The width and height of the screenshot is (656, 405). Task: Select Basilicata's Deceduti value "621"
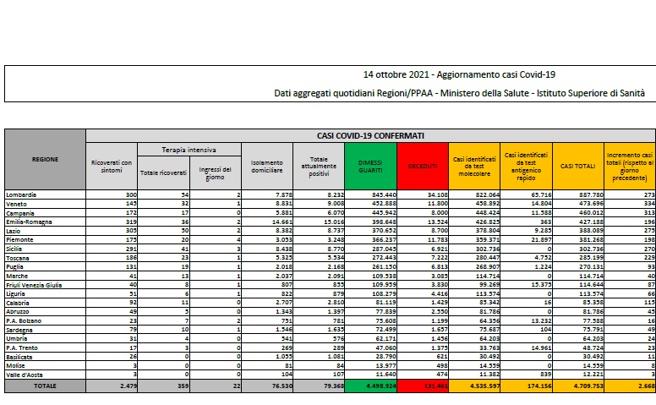pos(442,357)
